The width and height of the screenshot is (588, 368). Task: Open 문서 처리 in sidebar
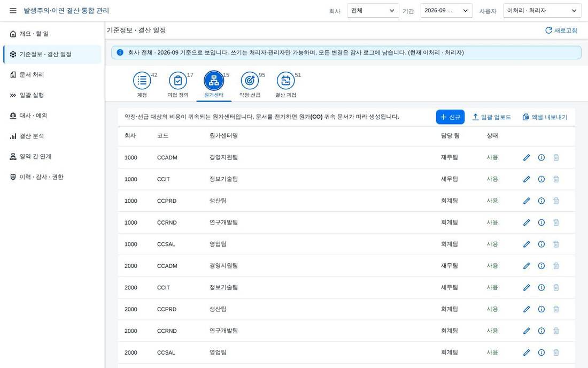(x=52, y=75)
